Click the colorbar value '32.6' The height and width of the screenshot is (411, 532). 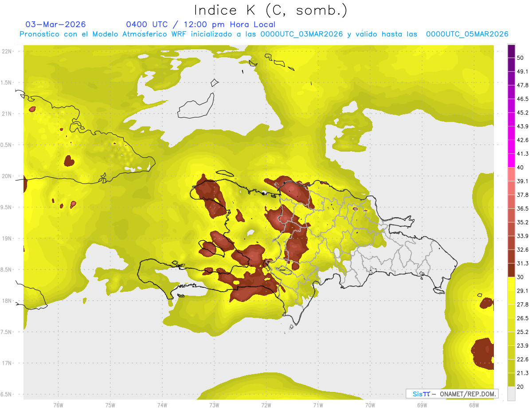coord(523,250)
